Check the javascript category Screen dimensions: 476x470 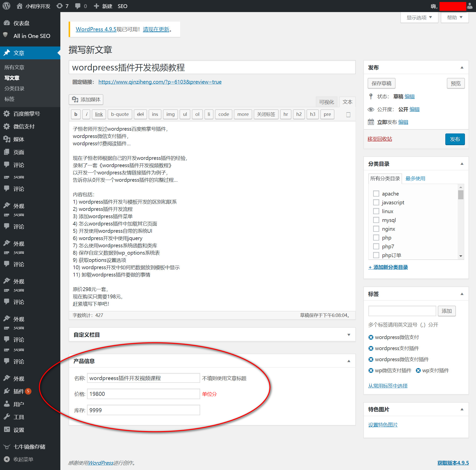pos(376,202)
